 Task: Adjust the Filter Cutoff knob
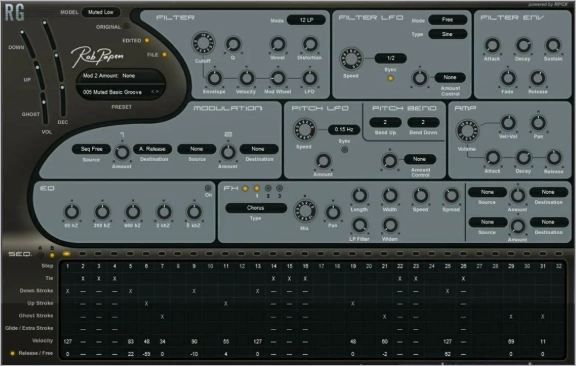click(x=203, y=43)
